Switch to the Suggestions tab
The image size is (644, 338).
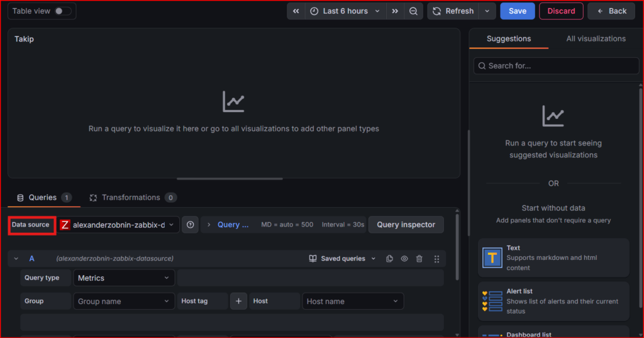[508, 38]
